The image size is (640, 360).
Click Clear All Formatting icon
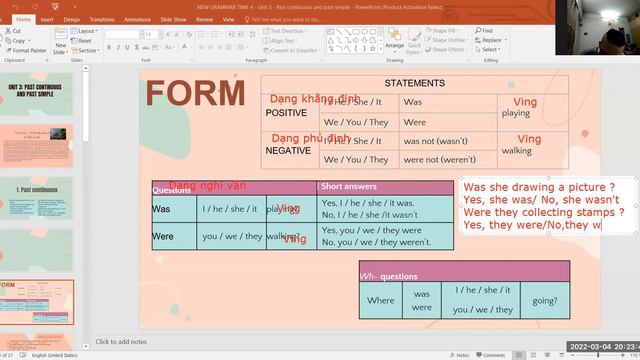(x=189, y=35)
